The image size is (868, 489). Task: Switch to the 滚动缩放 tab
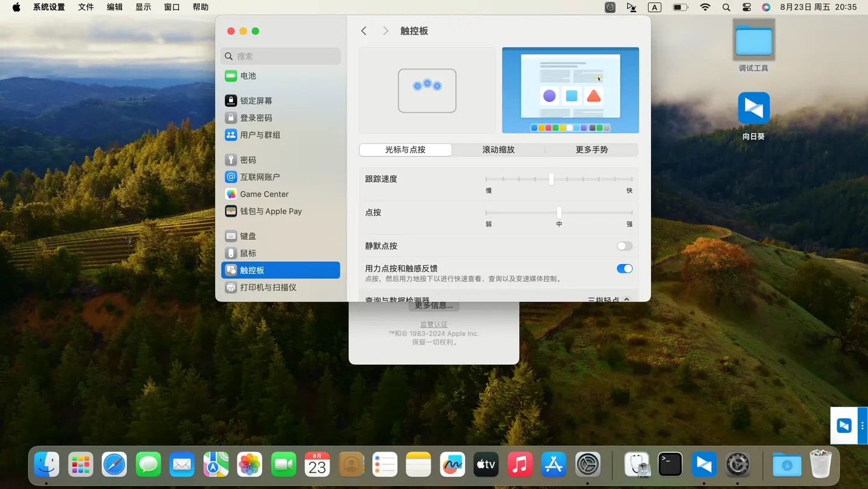click(498, 150)
